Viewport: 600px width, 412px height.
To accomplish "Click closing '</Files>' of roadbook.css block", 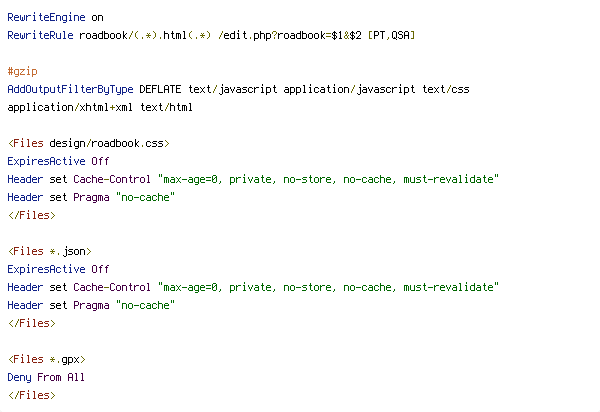I will pos(32,215).
